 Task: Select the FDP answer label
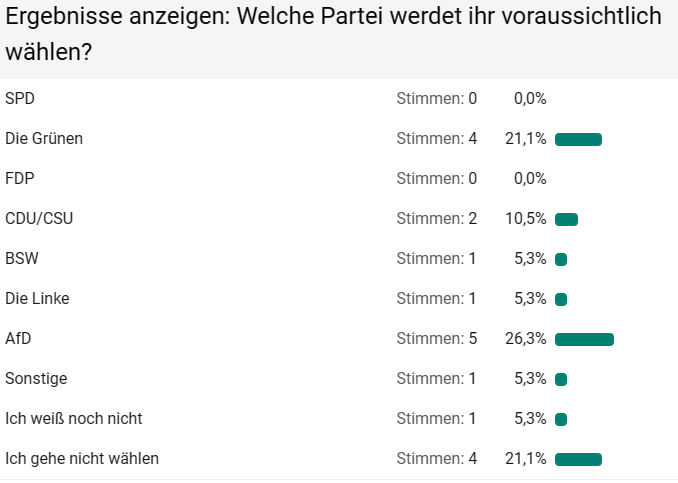pos(20,178)
